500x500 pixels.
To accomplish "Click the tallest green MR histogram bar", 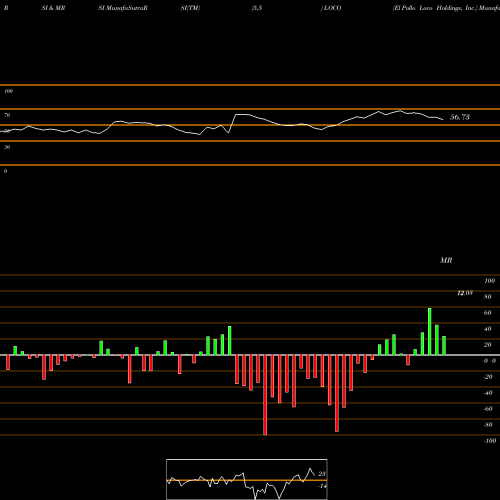I will coord(430,331).
